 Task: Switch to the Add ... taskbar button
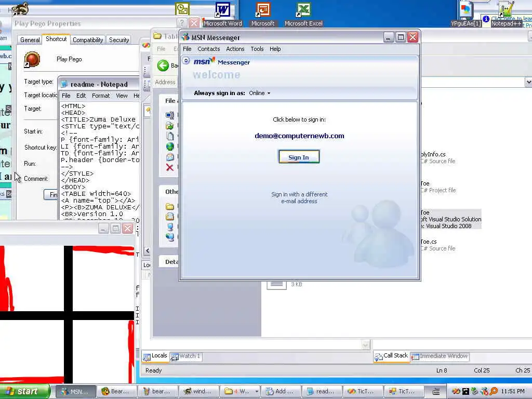(281, 391)
